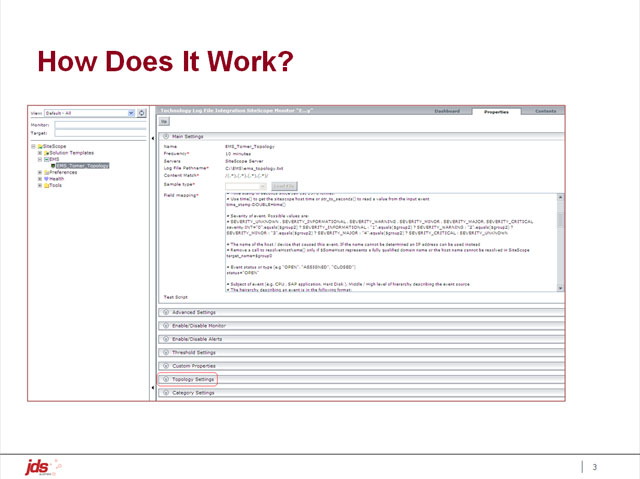Image resolution: width=640 pixels, height=479 pixels.
Task: Expand the Tools tree node
Action: [40, 185]
